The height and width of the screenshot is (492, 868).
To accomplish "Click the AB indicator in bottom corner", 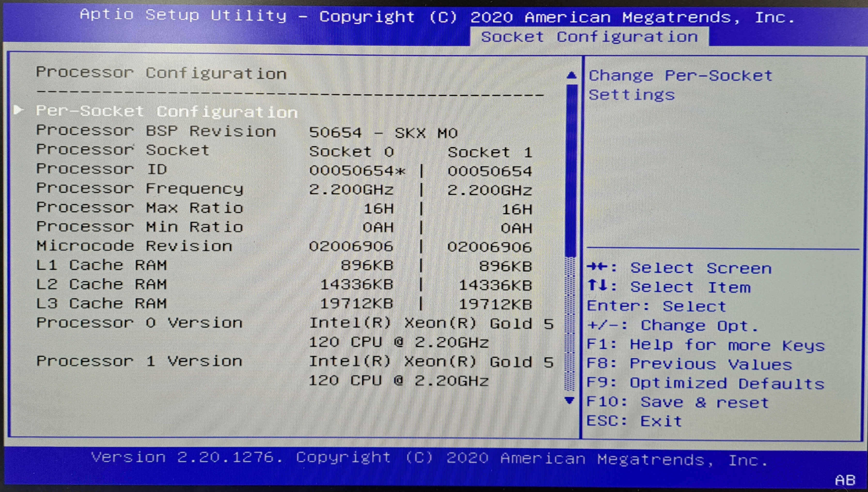I will [845, 480].
